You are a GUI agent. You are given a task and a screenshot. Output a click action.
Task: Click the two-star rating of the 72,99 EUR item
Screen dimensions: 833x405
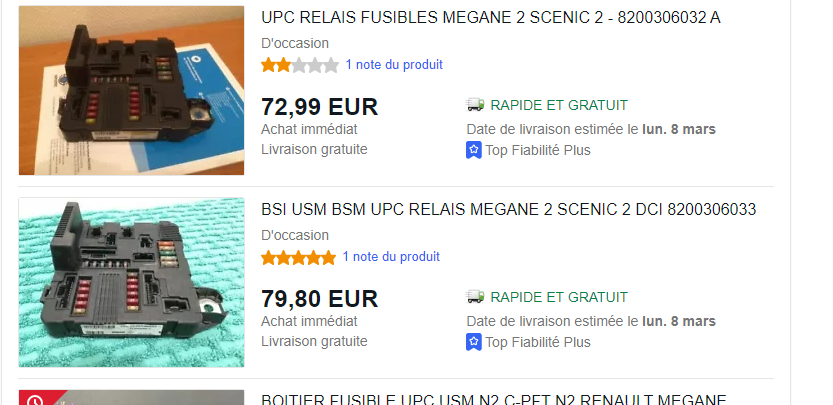tap(300, 65)
